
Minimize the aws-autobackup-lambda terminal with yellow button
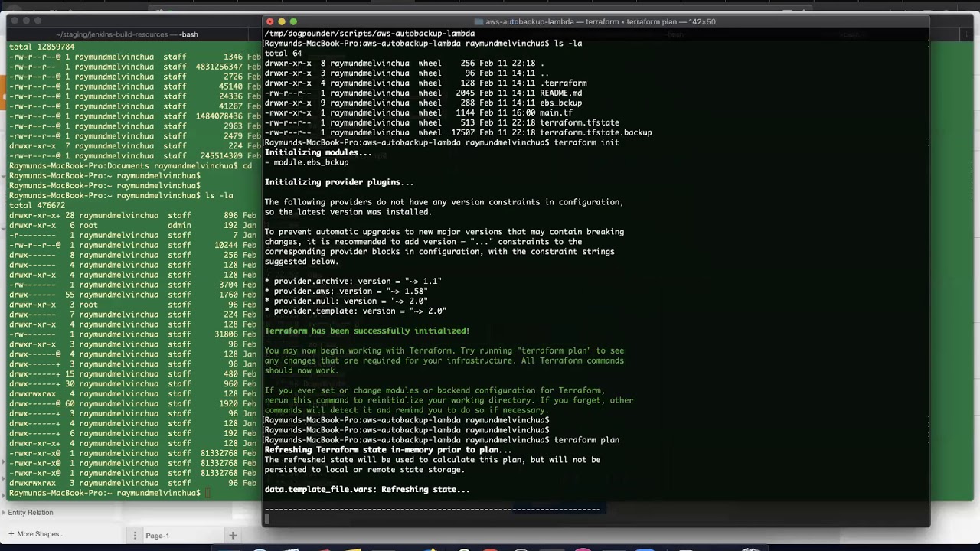281,22
